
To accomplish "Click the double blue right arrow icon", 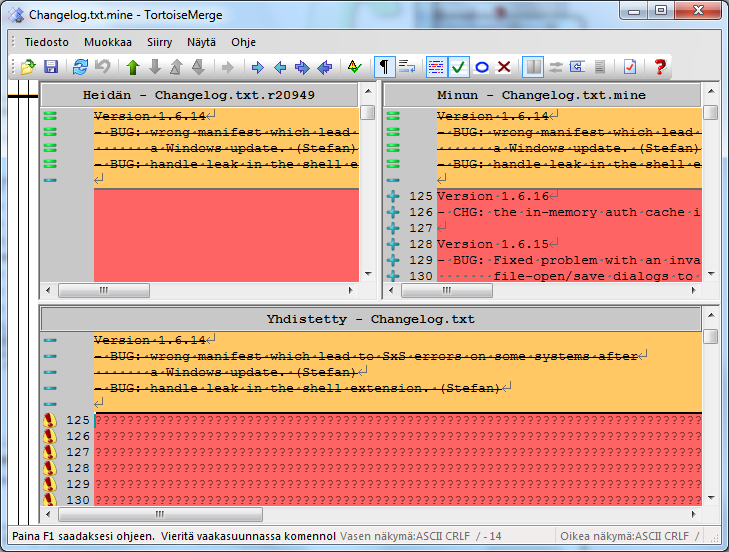I will pyautogui.click(x=302, y=67).
